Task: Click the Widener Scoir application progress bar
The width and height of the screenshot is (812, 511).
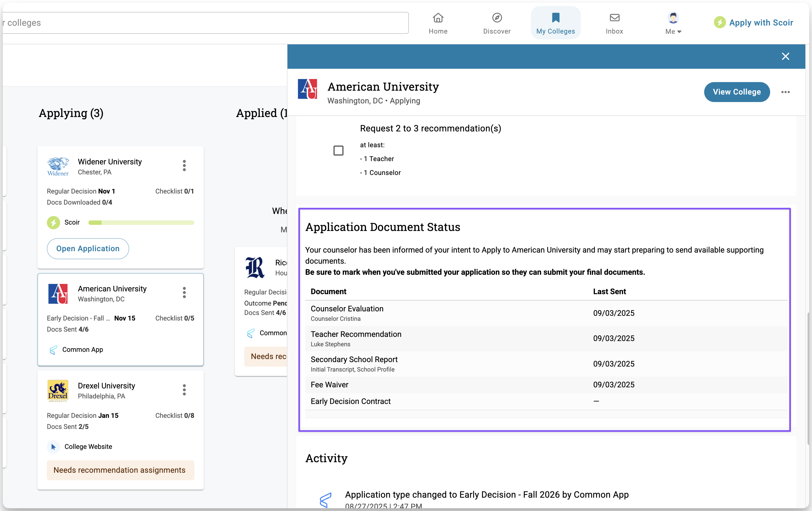Action: 141,222
